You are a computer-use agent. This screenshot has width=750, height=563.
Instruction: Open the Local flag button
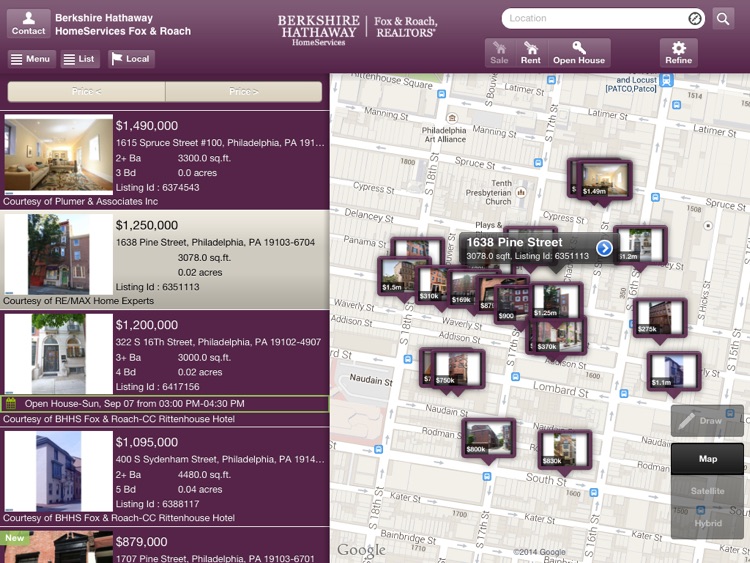131,59
